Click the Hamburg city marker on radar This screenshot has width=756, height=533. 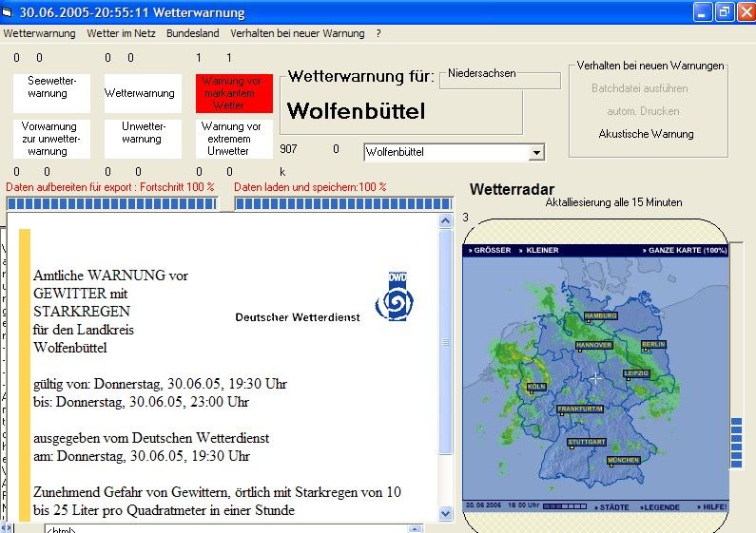[x=601, y=315]
